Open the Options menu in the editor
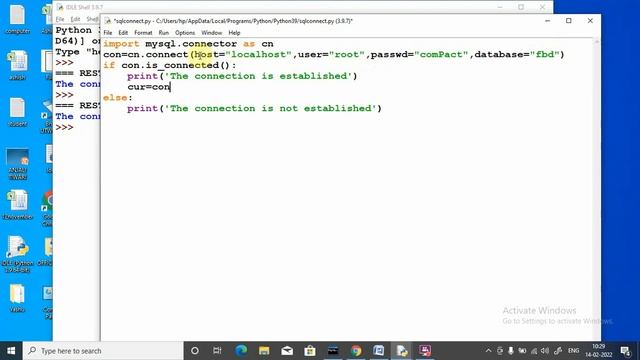 click(x=185, y=33)
